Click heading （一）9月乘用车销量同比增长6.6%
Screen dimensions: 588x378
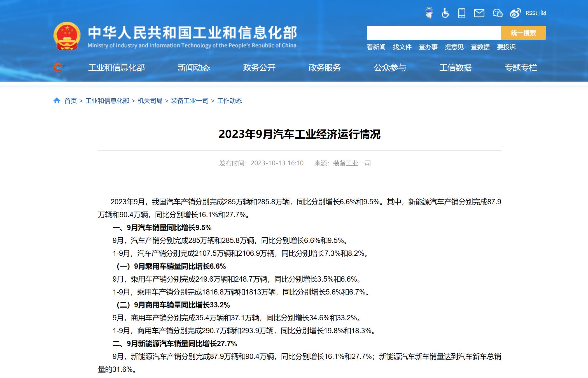[x=171, y=266]
